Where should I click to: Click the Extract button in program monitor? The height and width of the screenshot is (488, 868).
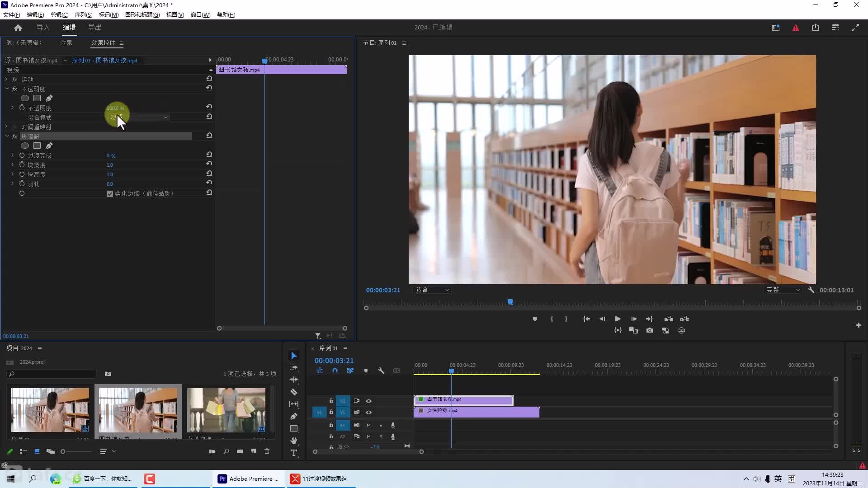pos(685,319)
